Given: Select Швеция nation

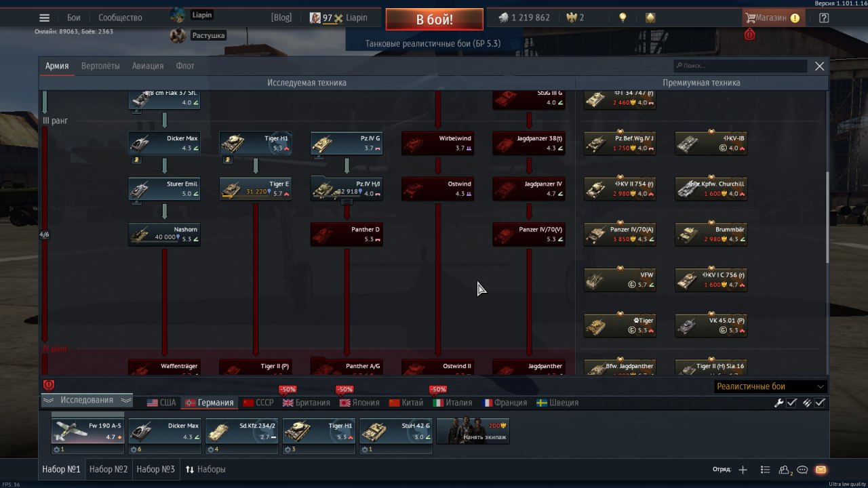Looking at the screenshot, I should 557,403.
